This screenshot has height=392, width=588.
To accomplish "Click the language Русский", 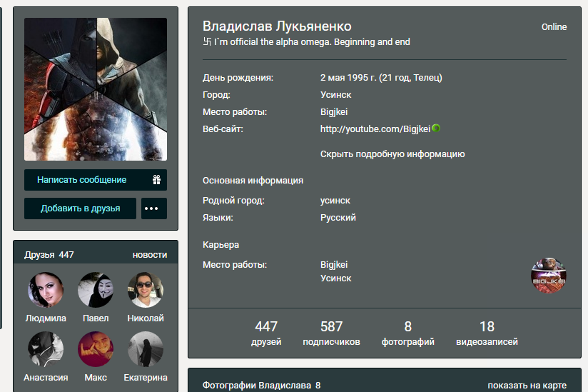I will click(338, 218).
